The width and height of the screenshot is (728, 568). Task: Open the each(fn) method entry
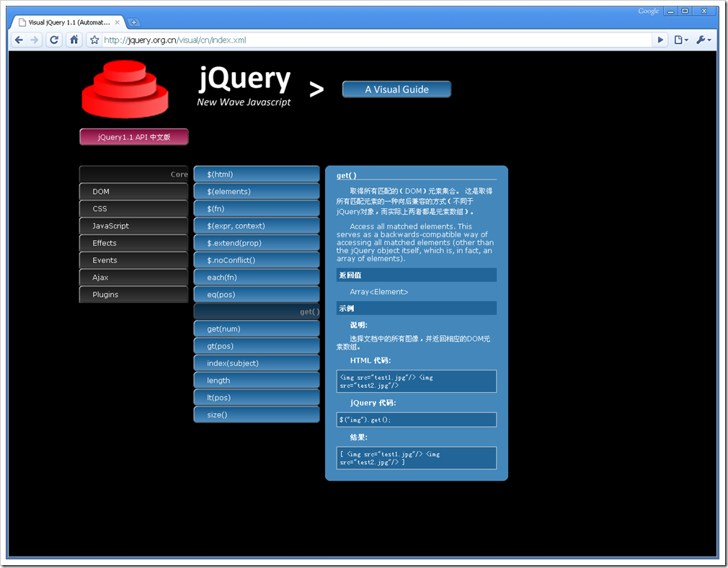click(257, 278)
